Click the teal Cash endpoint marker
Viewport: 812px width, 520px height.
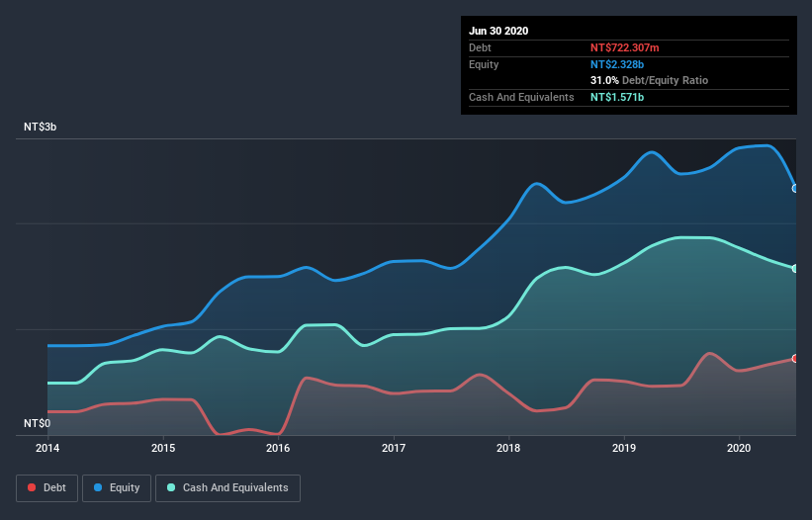click(x=795, y=269)
